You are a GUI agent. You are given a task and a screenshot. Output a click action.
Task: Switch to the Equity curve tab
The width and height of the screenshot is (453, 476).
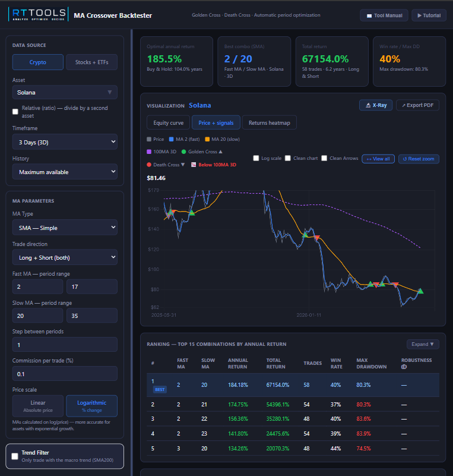pos(168,122)
